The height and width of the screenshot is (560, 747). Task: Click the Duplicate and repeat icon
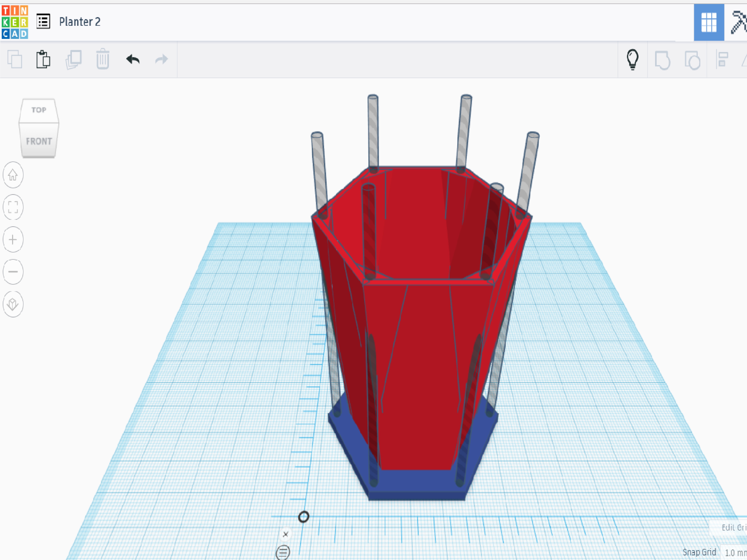[x=74, y=60]
